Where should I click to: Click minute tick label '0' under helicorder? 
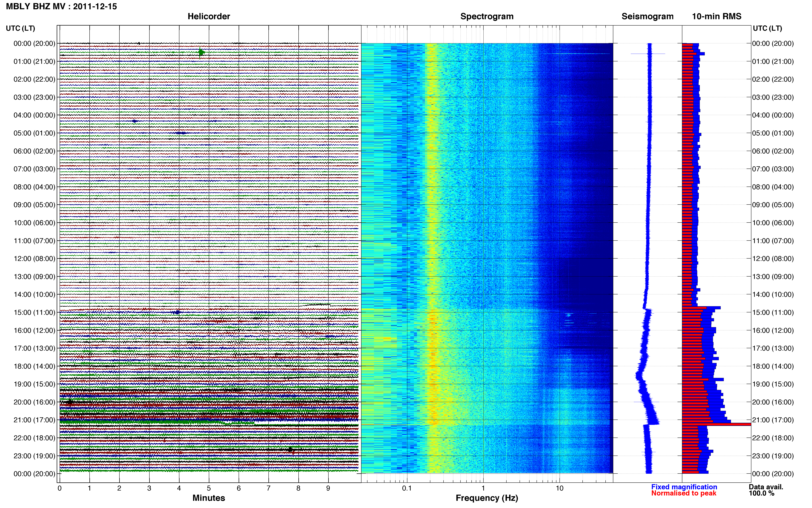(x=59, y=488)
